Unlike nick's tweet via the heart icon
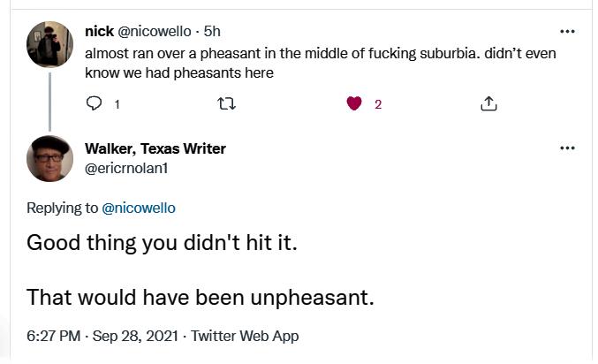The image size is (598, 364). tap(354, 104)
